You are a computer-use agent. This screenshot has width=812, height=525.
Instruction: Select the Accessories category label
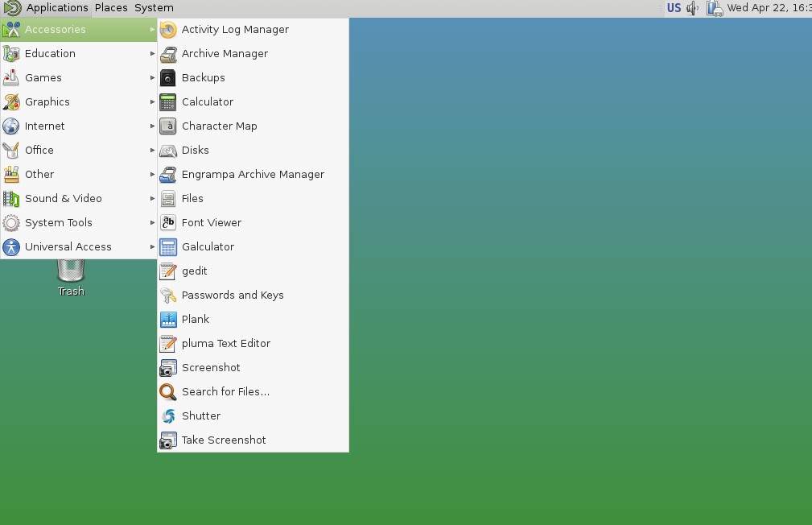[55, 30]
